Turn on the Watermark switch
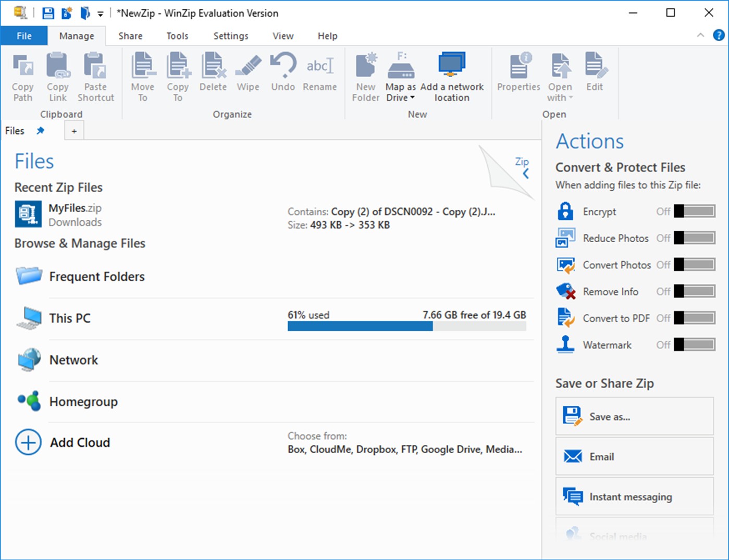 tap(695, 344)
